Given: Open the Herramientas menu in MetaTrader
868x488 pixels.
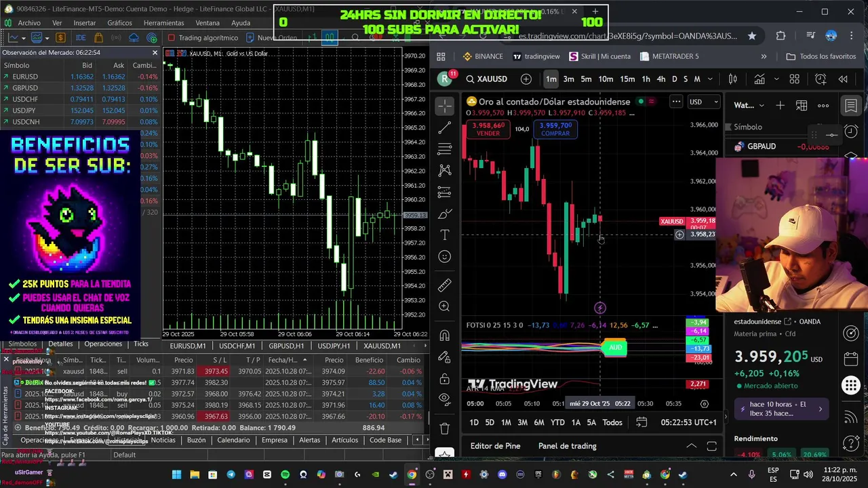Looking at the screenshot, I should click(x=163, y=23).
